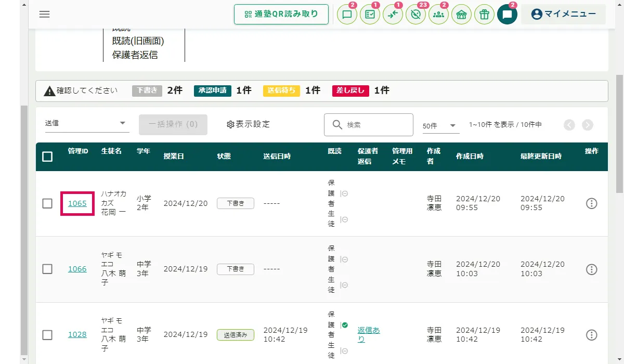Viewport: 624px width, 364px height.
Task: Tick the checkbox for row 1065
Action: click(47, 203)
